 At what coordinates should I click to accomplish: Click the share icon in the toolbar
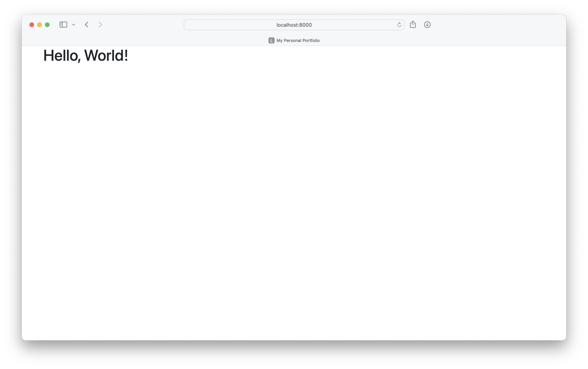(x=413, y=24)
